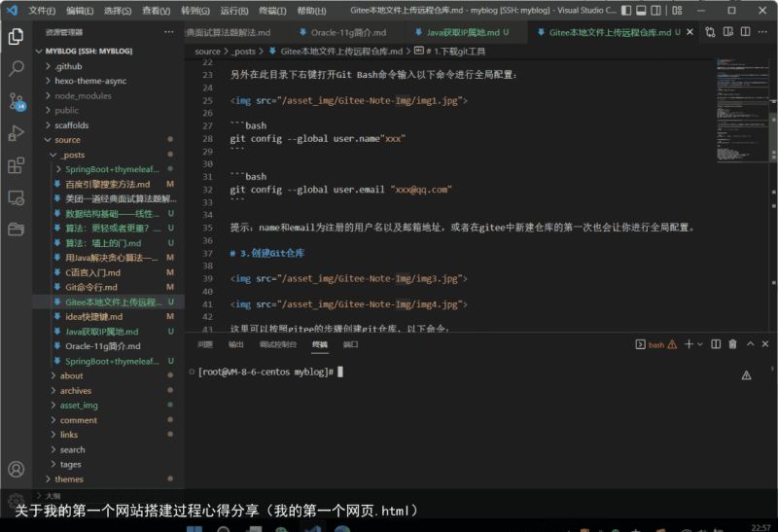This screenshot has width=778, height=532.
Task: Open markdown preview to the side
Action: tap(727, 32)
